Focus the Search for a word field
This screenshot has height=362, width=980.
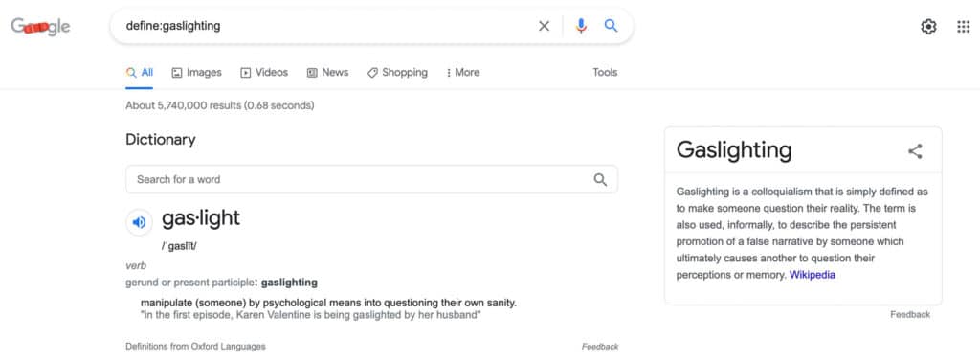(372, 179)
